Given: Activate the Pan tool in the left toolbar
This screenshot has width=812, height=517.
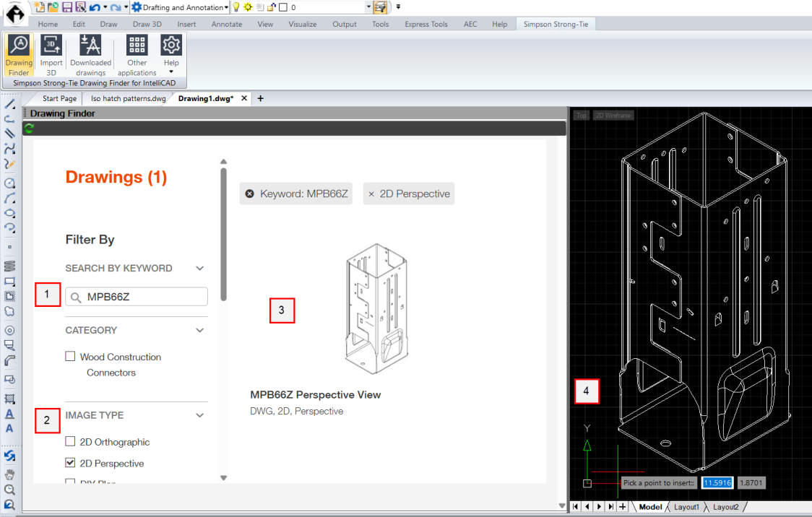Looking at the screenshot, I should pyautogui.click(x=9, y=474).
